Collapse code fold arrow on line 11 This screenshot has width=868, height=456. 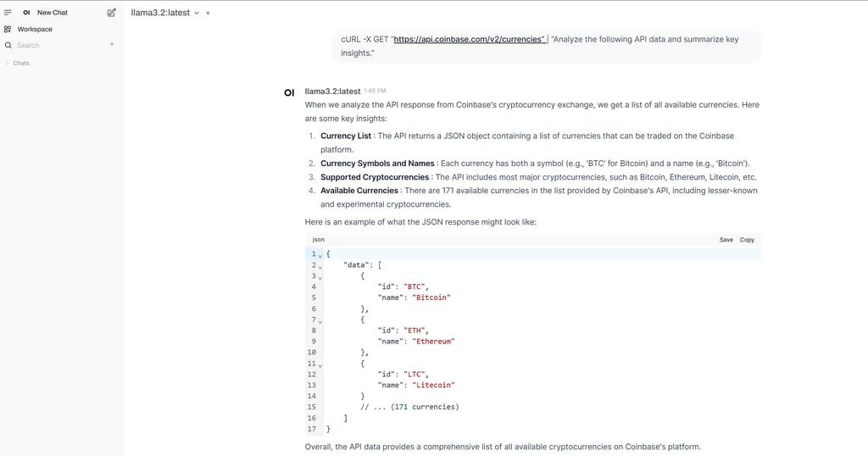point(320,365)
